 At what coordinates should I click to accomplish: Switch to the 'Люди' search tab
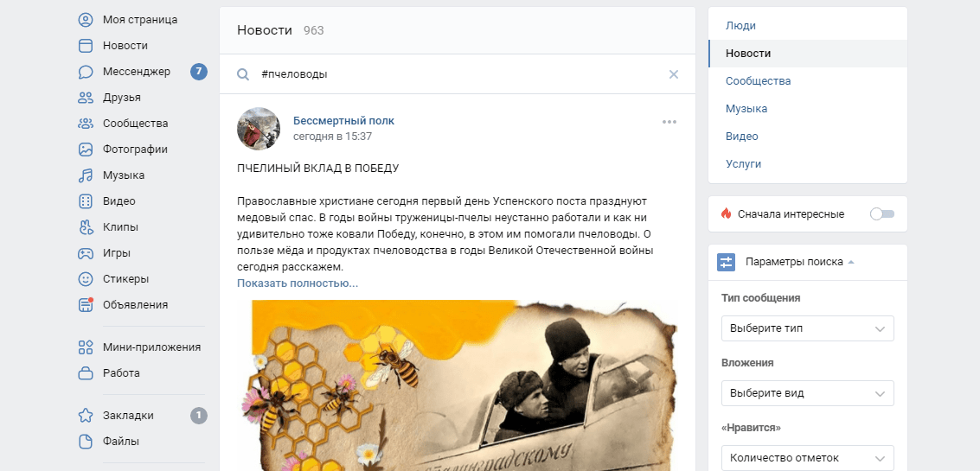pos(740,26)
